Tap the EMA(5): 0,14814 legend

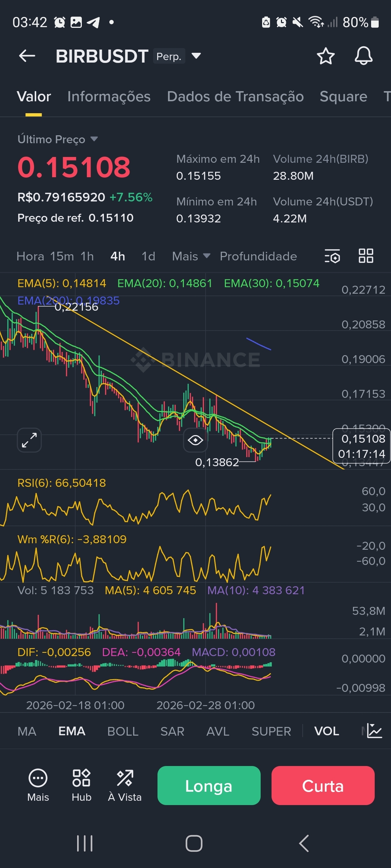point(62,283)
